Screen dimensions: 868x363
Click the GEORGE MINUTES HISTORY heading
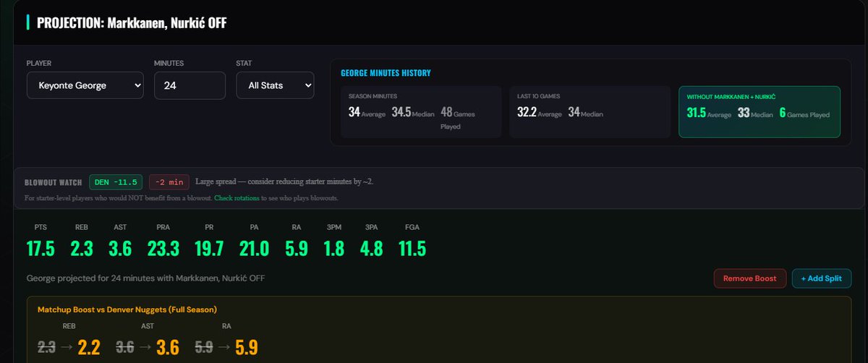386,73
